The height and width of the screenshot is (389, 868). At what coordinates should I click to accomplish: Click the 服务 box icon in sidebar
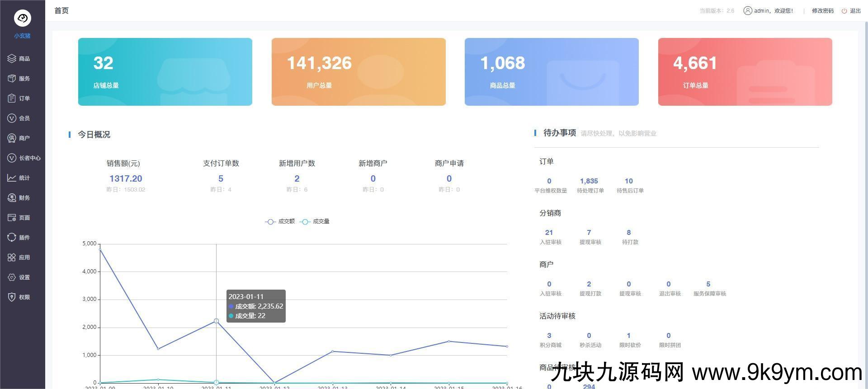click(12, 79)
